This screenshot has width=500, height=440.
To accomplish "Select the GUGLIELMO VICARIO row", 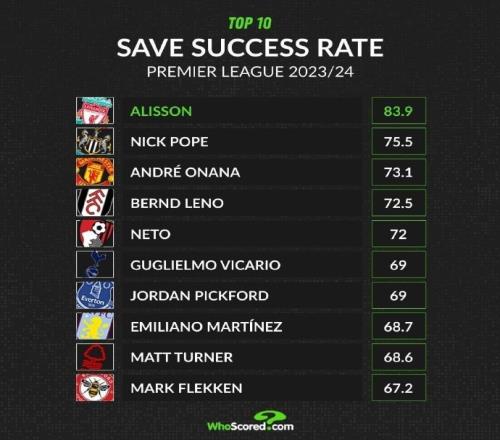I will [242, 265].
